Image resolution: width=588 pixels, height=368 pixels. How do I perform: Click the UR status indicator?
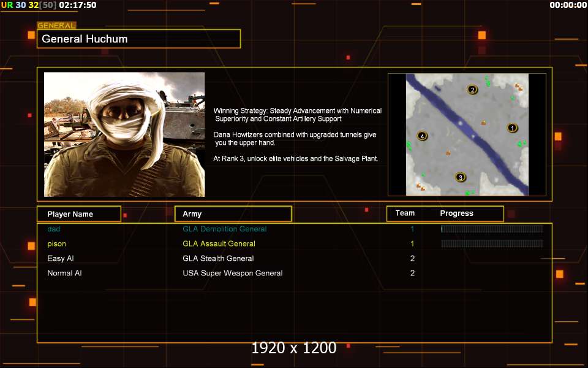[x=7, y=5]
